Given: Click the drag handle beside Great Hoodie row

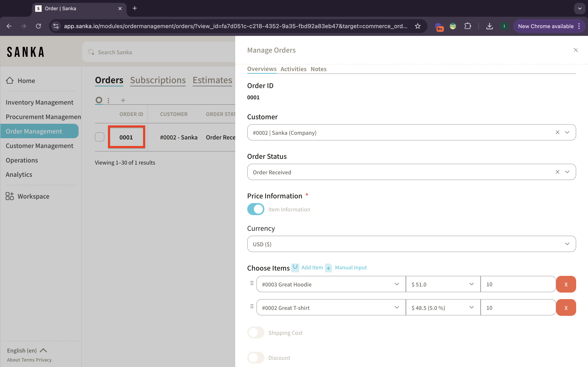Looking at the screenshot, I should coord(252,283).
